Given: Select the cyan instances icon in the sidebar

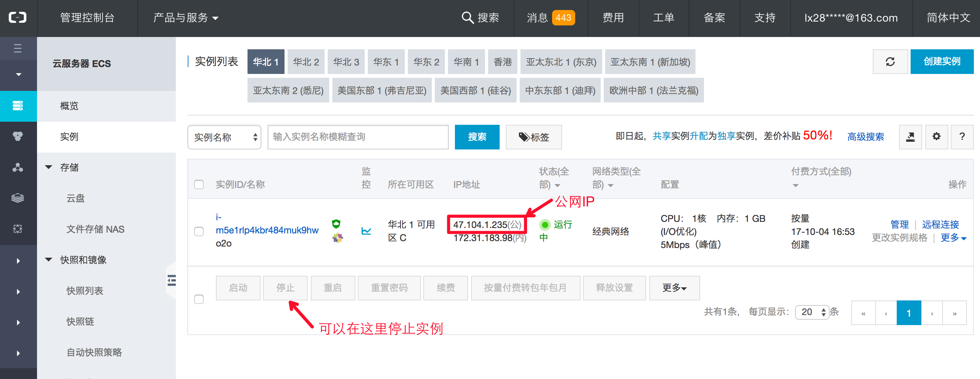Looking at the screenshot, I should click(18, 106).
